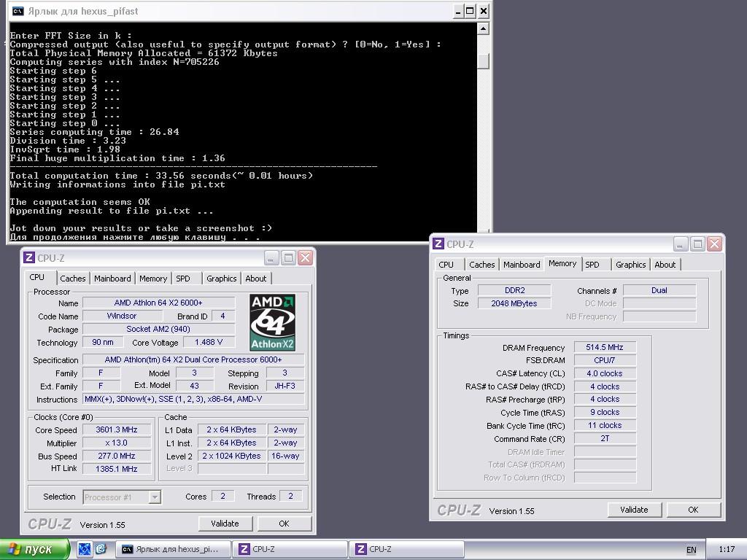Click the Level 2 cache value 2 x 1024 KBytes
Image resolution: width=747 pixels, height=560 pixels.
(231, 456)
